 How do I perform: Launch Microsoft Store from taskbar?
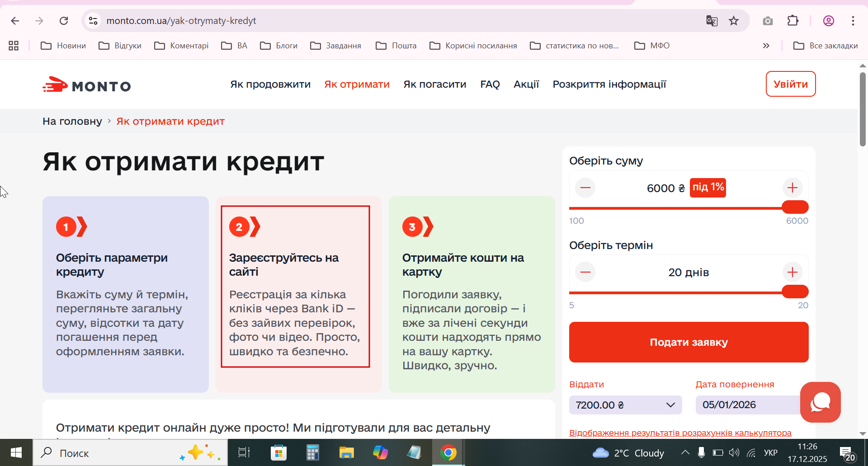[278, 452]
